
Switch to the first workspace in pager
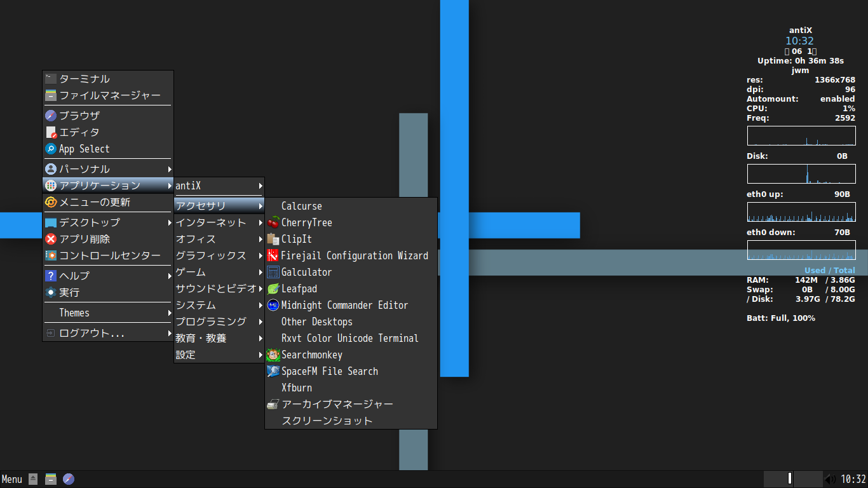[x=778, y=479]
